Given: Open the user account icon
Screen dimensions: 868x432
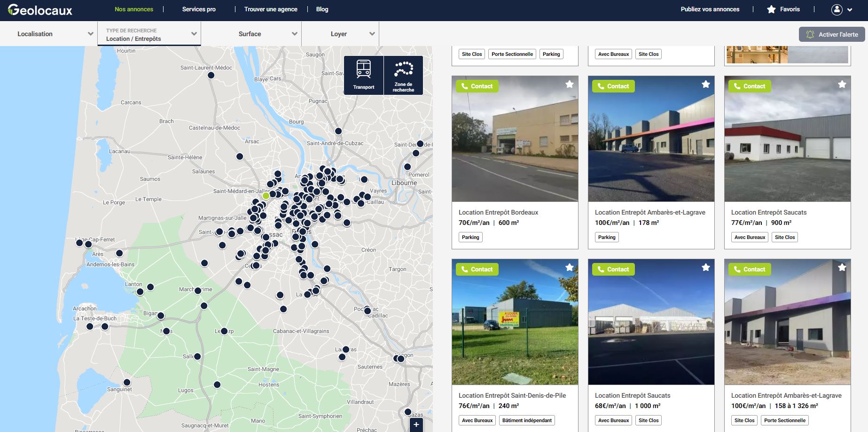Looking at the screenshot, I should click(837, 9).
